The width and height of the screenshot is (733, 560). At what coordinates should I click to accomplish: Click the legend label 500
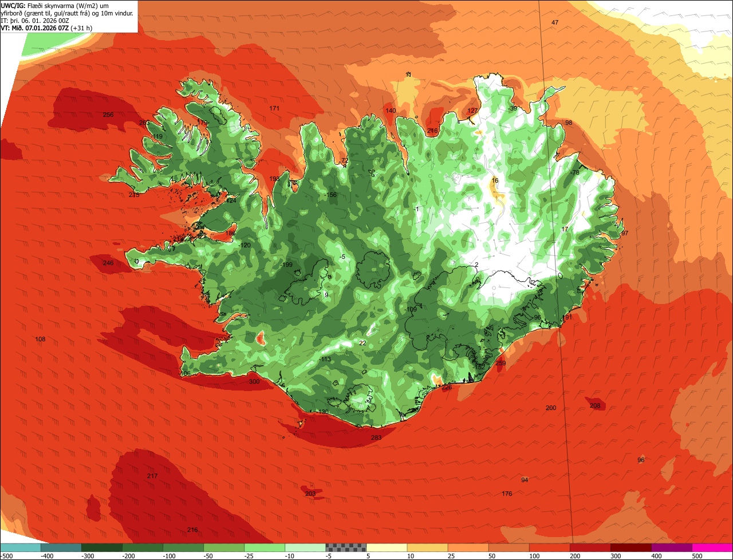tap(697, 555)
